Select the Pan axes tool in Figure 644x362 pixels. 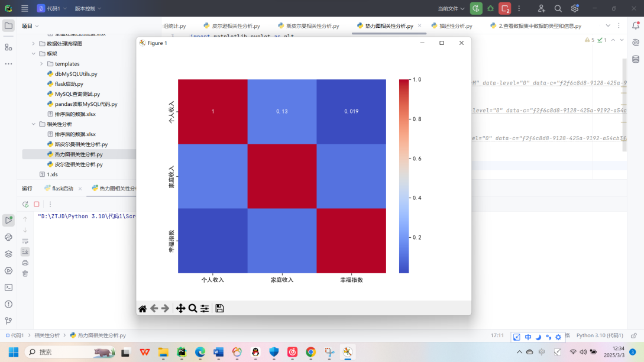[181, 309]
